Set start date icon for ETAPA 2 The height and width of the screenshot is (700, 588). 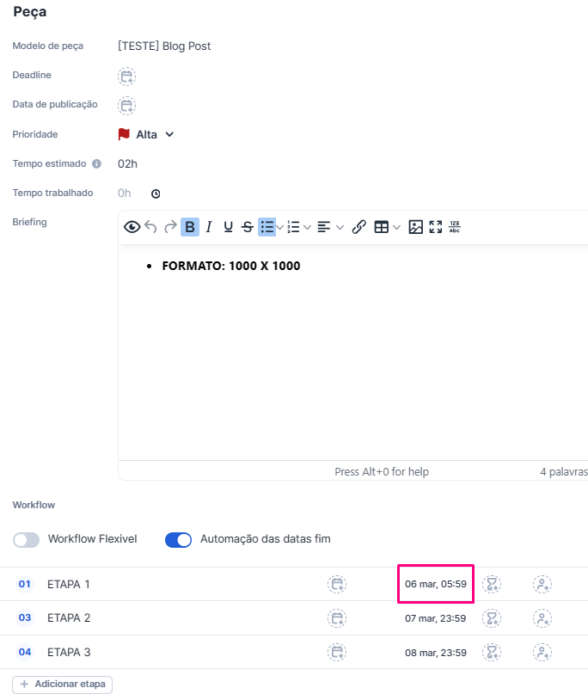pos(337,618)
